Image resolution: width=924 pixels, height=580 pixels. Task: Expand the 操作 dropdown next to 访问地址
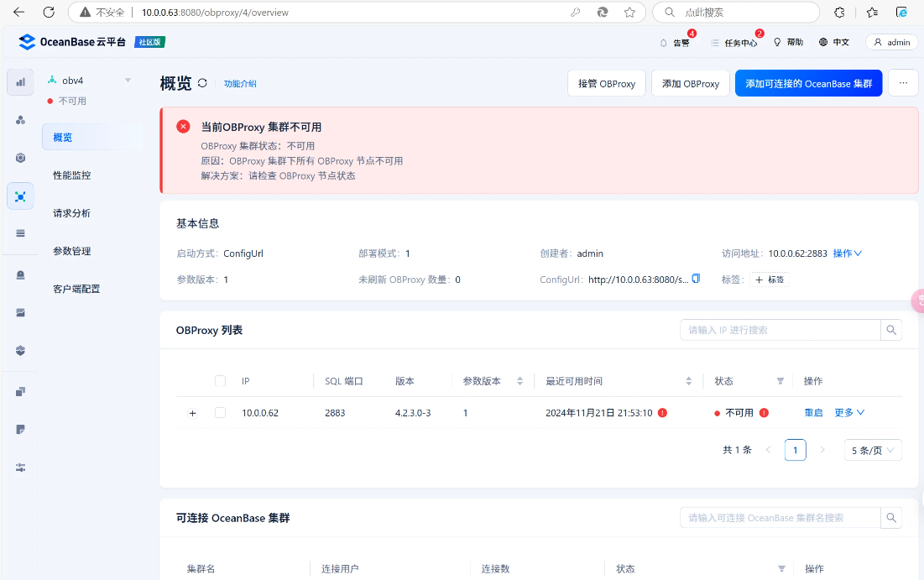[x=847, y=253]
